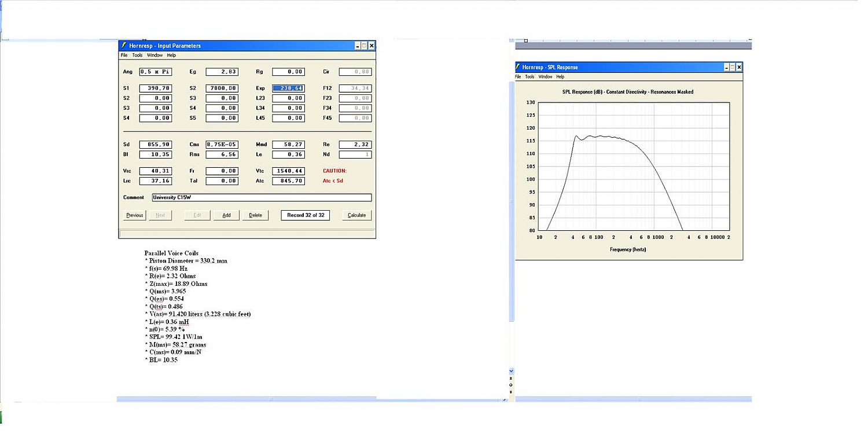
Task: Select the S1 field with 390.78
Action: coord(156,89)
